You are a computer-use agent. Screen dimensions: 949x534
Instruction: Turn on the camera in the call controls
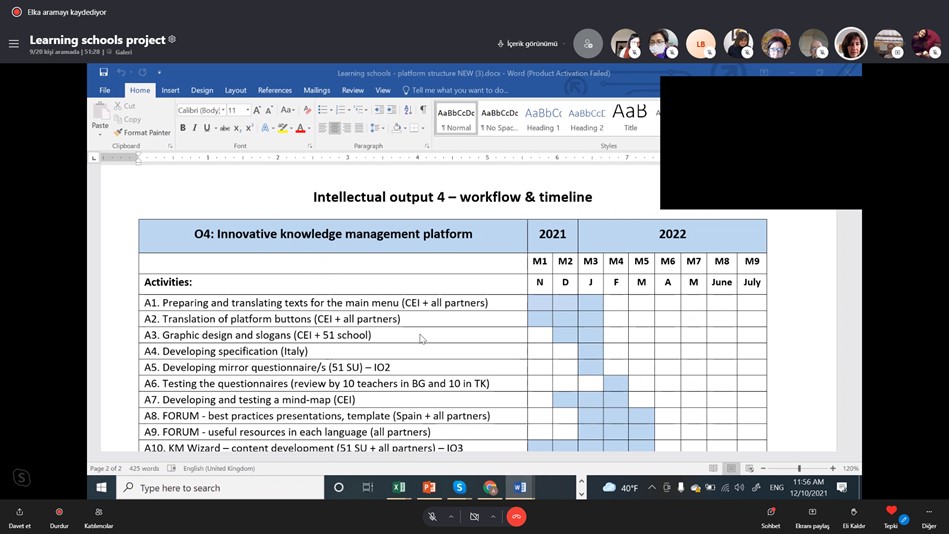pyautogui.click(x=474, y=516)
